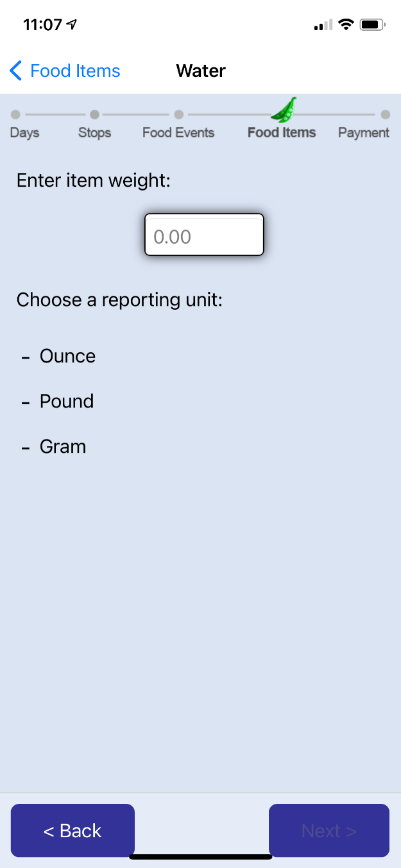Tap the home indicator bar at bottom
401x868 pixels.
coord(200,856)
